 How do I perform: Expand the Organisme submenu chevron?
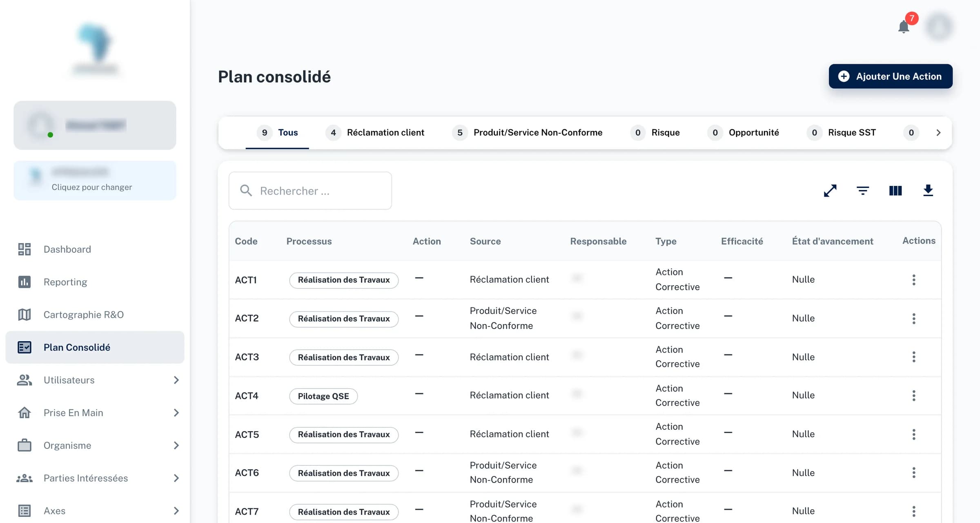point(176,445)
